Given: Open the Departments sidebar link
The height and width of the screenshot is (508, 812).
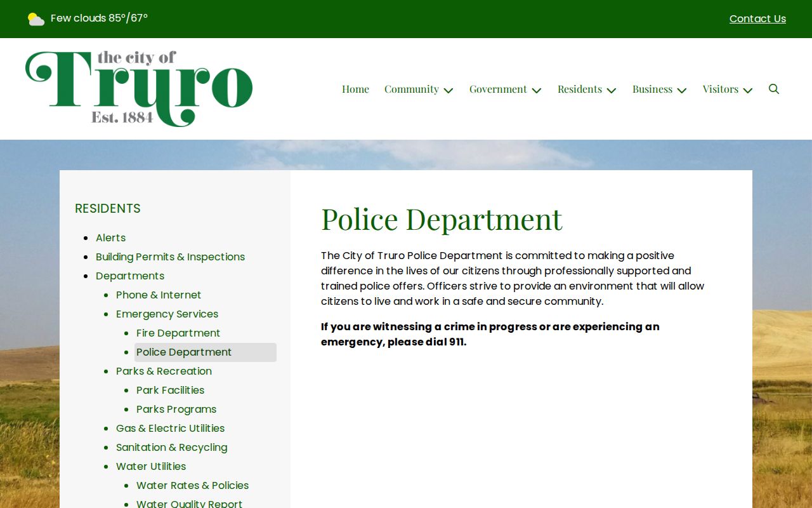Looking at the screenshot, I should click(x=130, y=276).
